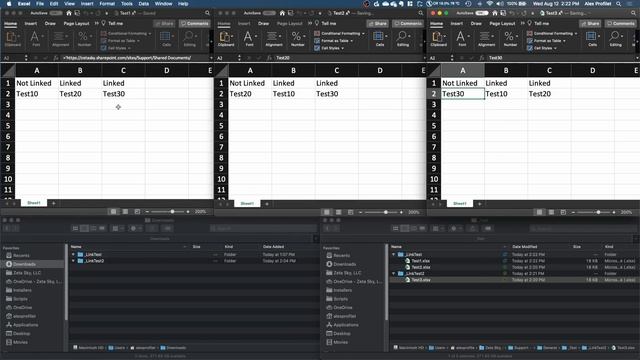Toggle AutoSave in Test3 window
Viewport: 640px width, 360px height.
pyautogui.click(x=482, y=13)
